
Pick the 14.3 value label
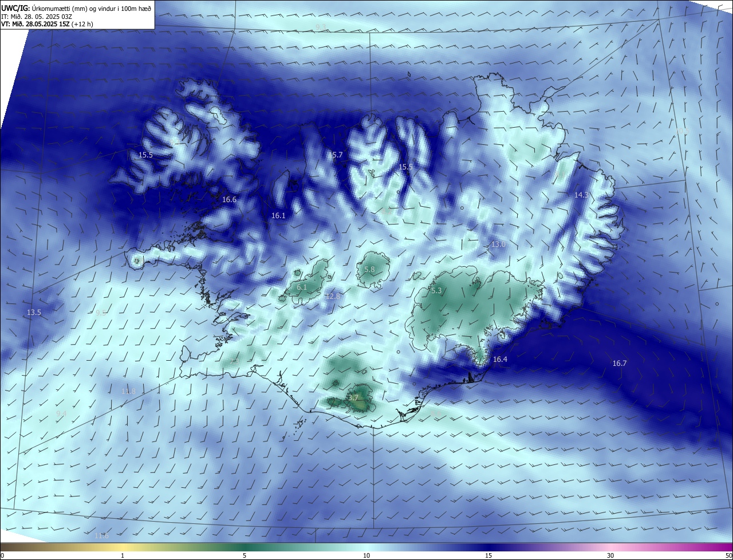tap(581, 195)
